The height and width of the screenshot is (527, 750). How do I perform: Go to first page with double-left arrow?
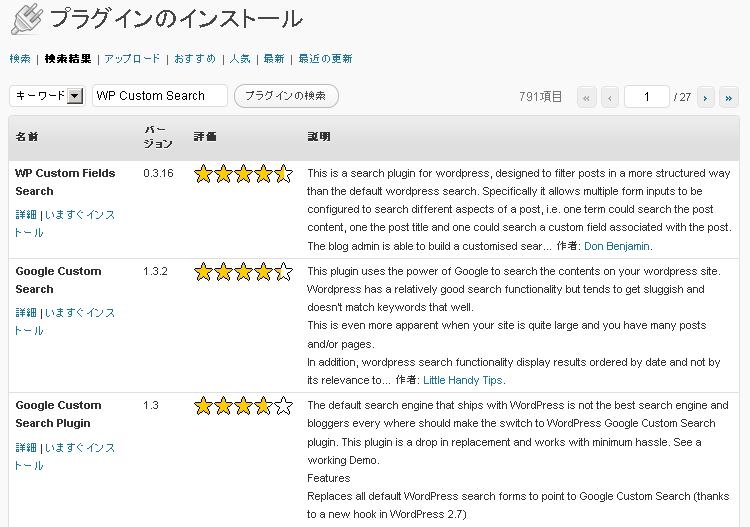(586, 98)
